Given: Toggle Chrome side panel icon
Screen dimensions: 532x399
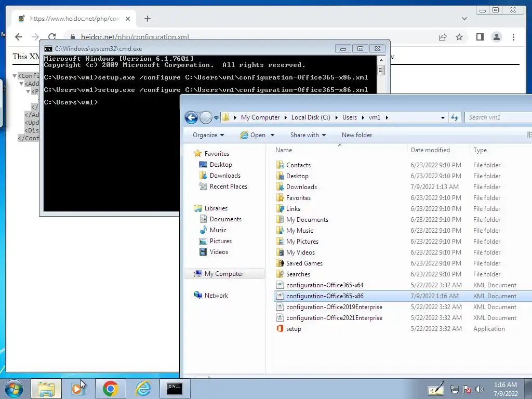Looking at the screenshot, I should click(480, 37).
